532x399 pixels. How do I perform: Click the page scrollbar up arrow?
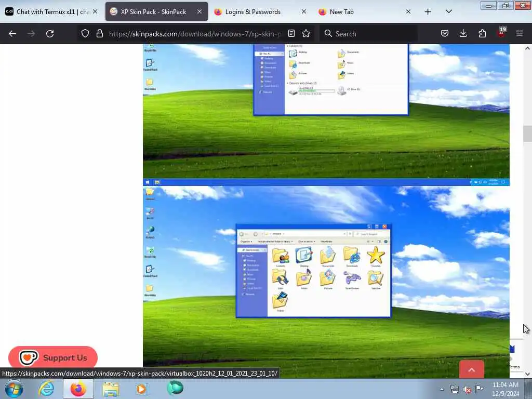click(x=527, y=48)
